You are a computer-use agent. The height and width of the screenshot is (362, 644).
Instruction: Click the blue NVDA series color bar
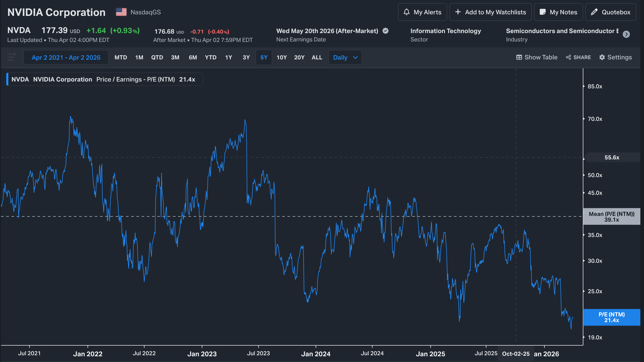click(7, 79)
